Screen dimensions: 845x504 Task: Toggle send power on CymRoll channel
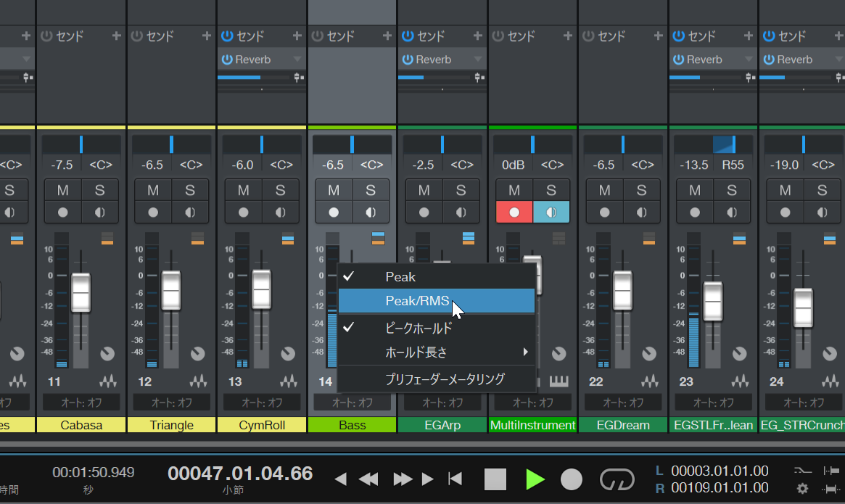[227, 36]
